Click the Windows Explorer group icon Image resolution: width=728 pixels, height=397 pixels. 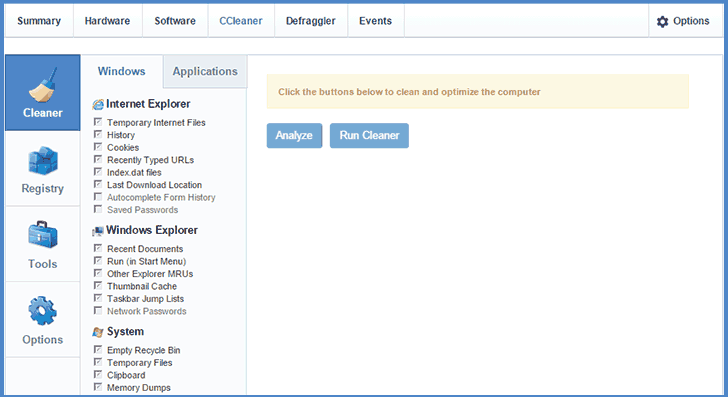click(98, 231)
